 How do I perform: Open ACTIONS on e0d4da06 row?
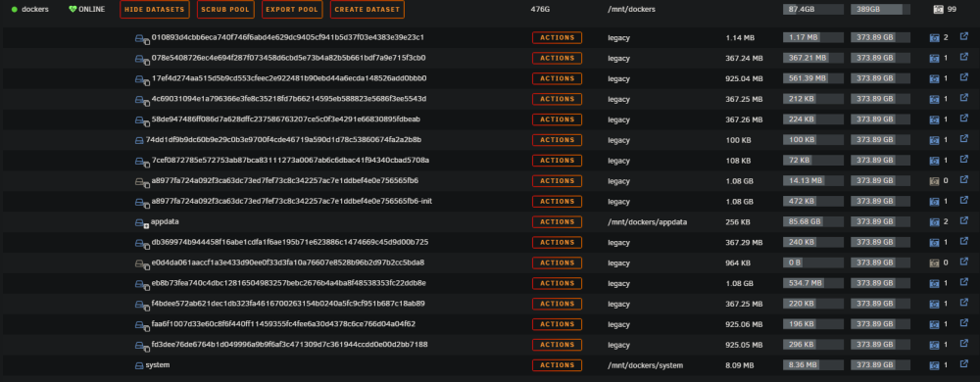coord(557,263)
